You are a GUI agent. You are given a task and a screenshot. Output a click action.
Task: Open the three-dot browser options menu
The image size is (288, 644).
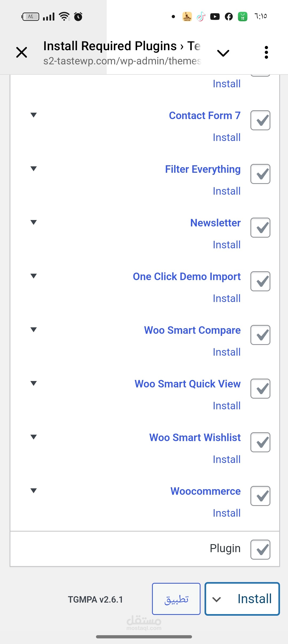click(266, 52)
